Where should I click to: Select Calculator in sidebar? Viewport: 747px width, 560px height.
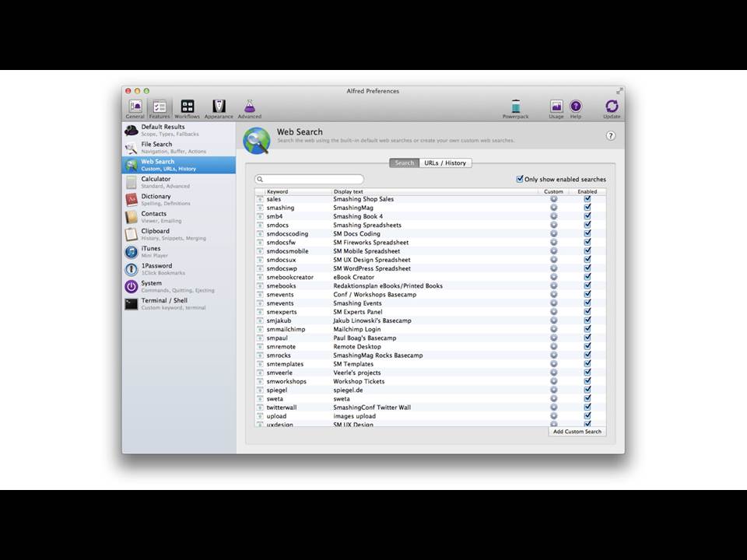click(x=179, y=182)
